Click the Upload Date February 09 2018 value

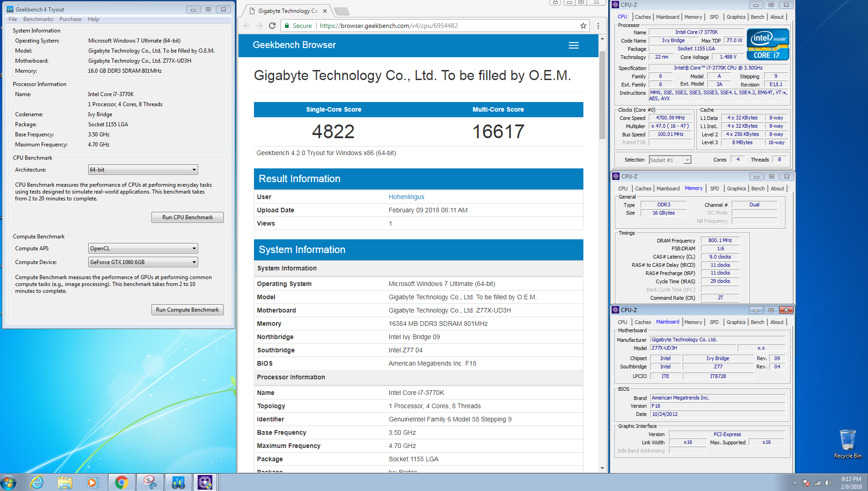point(428,210)
